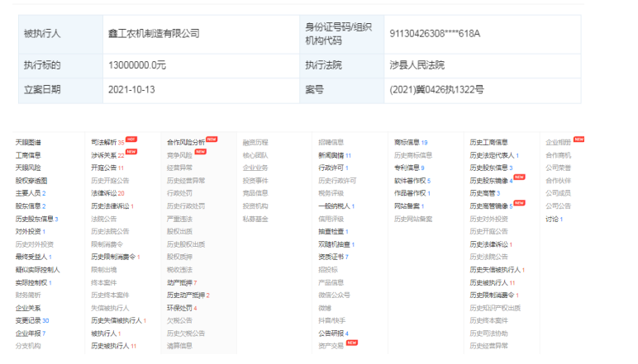The image size is (638, 364).
Task: Open 历史知识产权出质
Action: point(495,309)
